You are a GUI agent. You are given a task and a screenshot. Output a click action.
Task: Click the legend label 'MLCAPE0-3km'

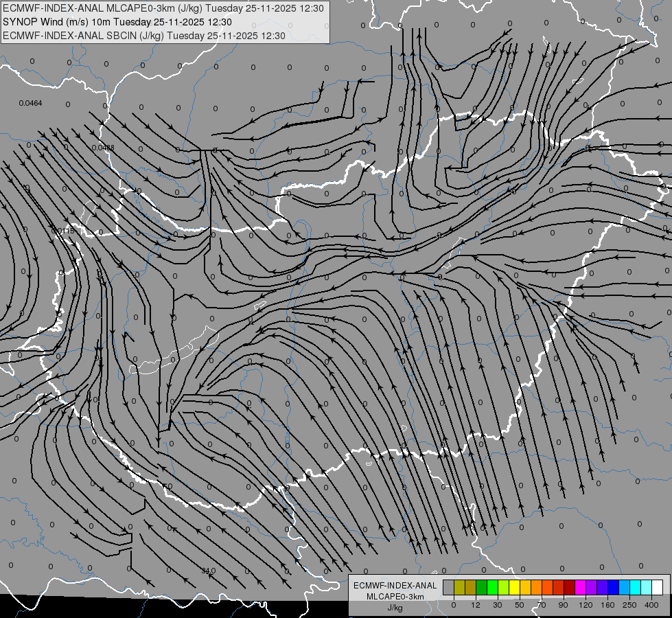[x=395, y=597]
